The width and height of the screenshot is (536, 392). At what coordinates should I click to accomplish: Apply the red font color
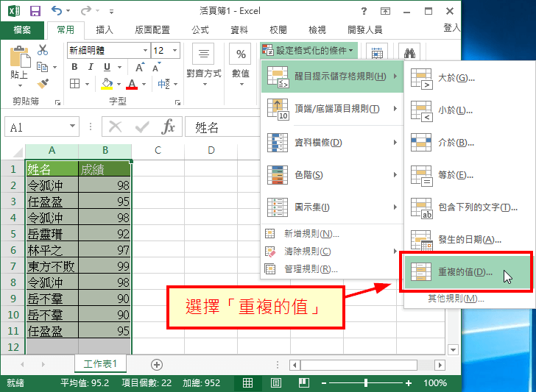[x=132, y=83]
